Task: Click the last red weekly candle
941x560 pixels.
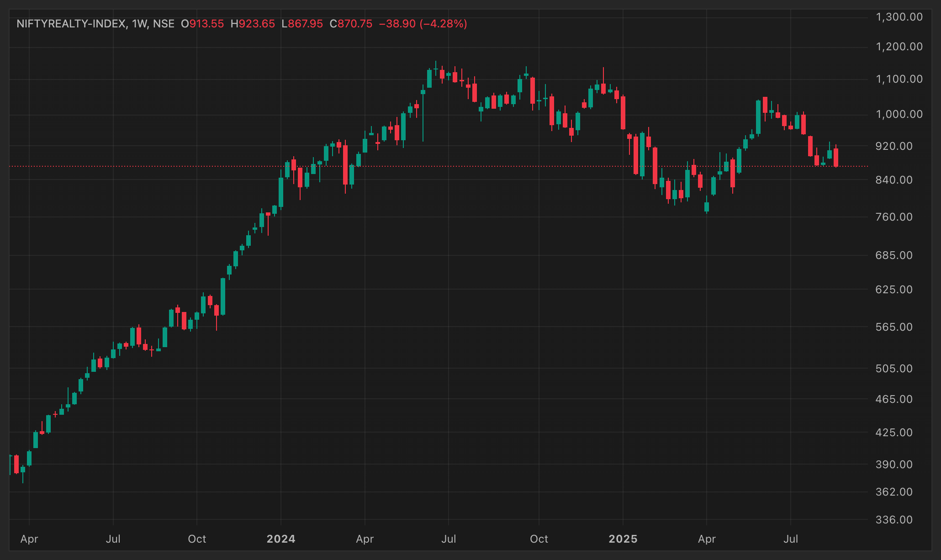Action: [x=836, y=158]
